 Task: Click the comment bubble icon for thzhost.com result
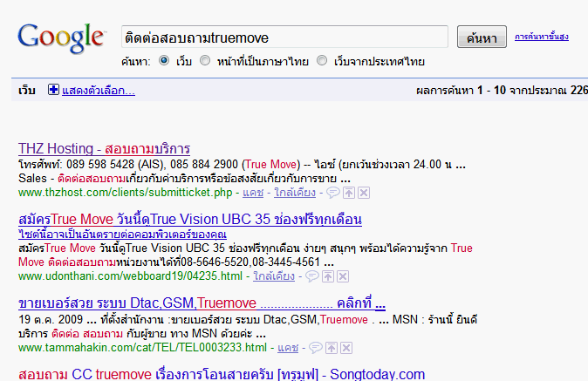[x=333, y=193]
